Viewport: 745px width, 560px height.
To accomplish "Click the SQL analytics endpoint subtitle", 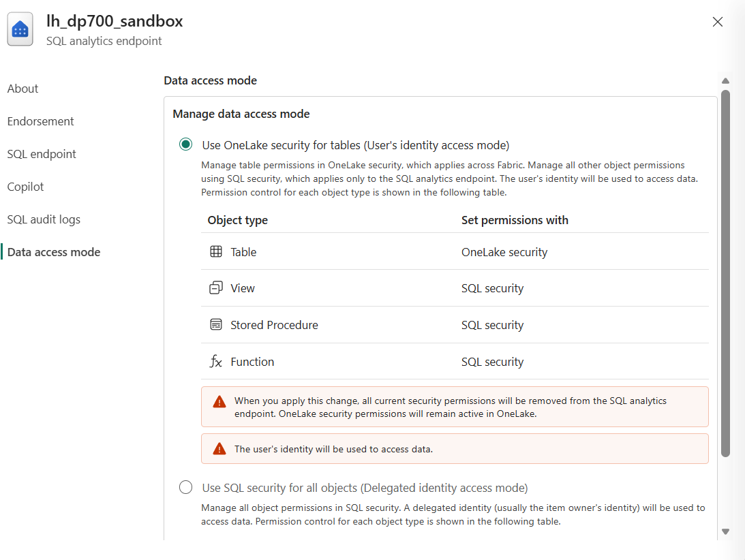I will click(x=104, y=42).
